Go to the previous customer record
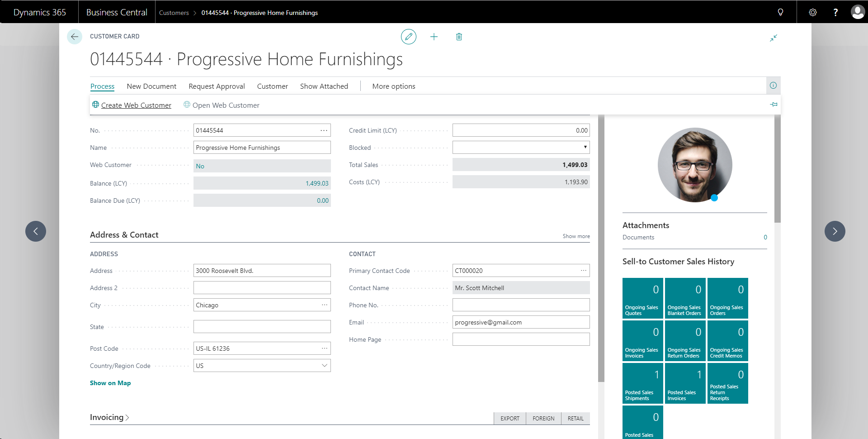Viewport: 868px width, 439px height. pos(36,231)
